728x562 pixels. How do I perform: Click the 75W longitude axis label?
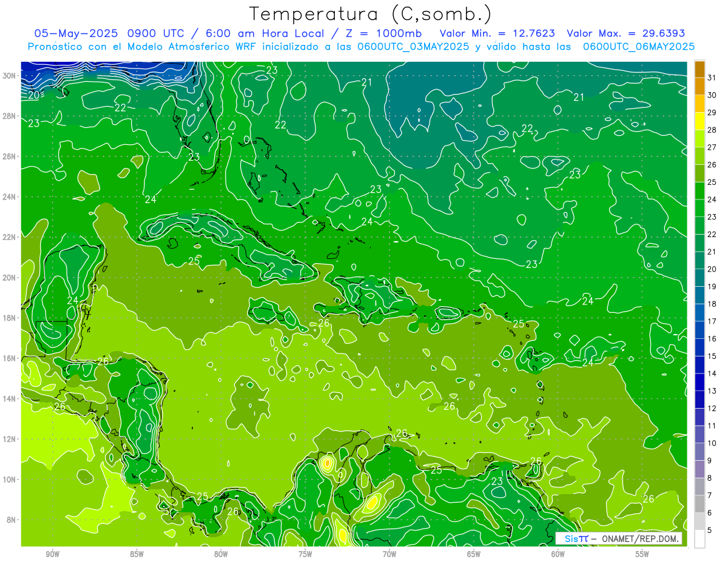[x=305, y=554]
